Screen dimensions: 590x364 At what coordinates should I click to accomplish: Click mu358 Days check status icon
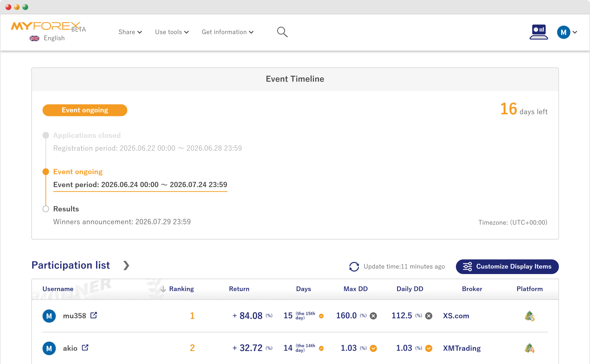click(321, 316)
